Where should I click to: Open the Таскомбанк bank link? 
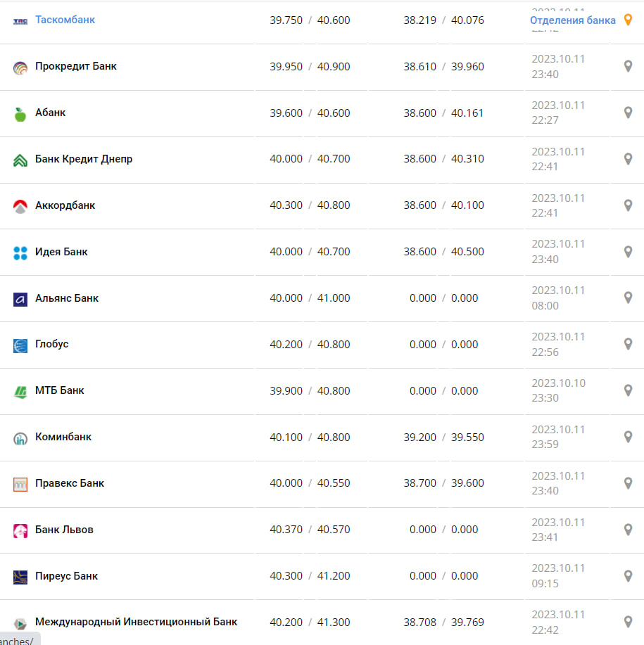click(65, 20)
